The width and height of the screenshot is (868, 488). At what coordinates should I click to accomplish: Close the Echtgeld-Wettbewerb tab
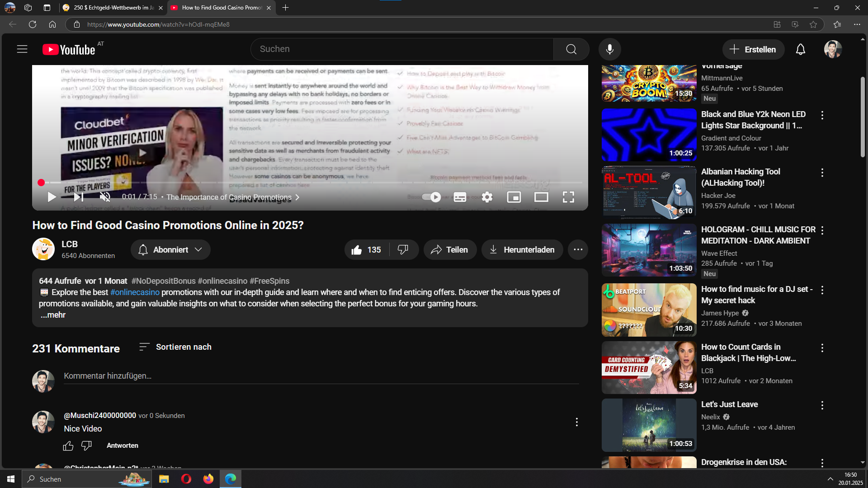160,8
